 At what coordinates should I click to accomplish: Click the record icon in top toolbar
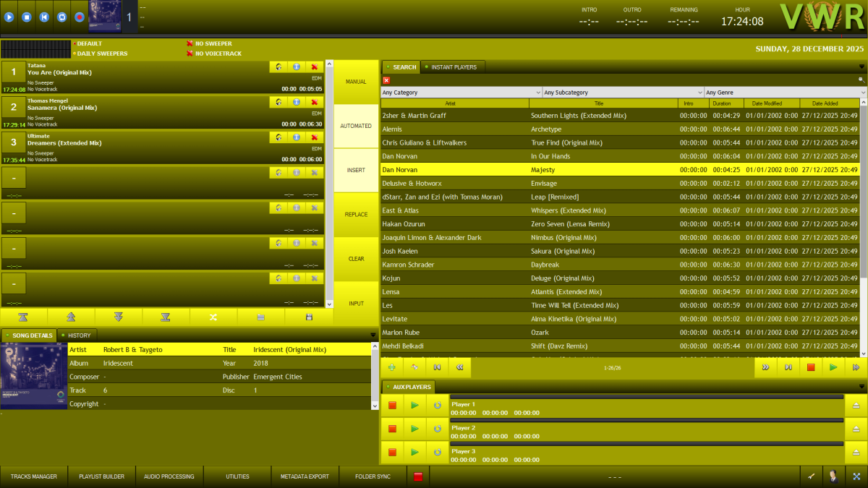(x=79, y=15)
